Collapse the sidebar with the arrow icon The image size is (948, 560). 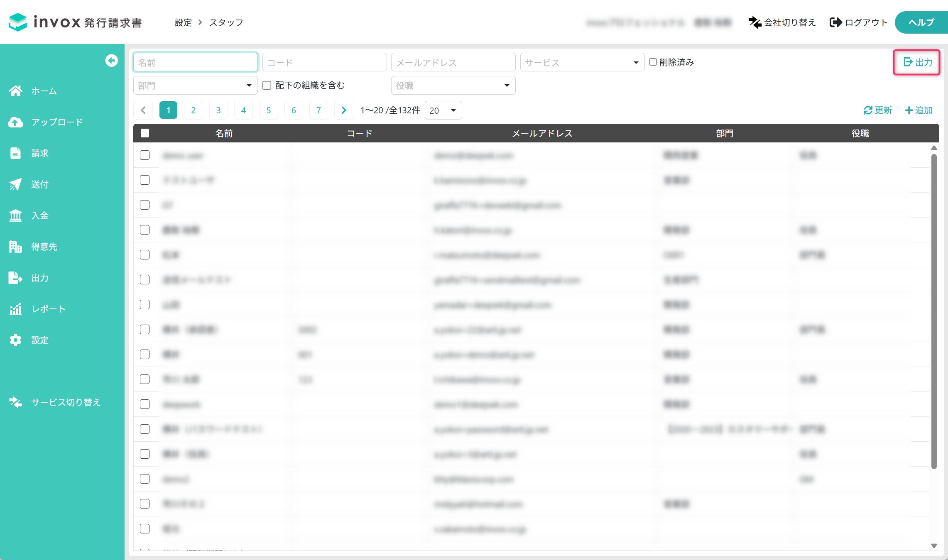(111, 61)
